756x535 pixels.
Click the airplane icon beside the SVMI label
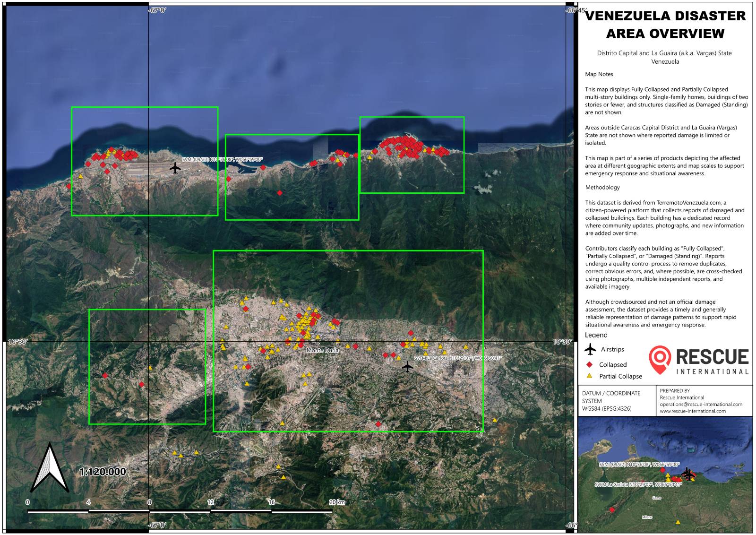[175, 168]
